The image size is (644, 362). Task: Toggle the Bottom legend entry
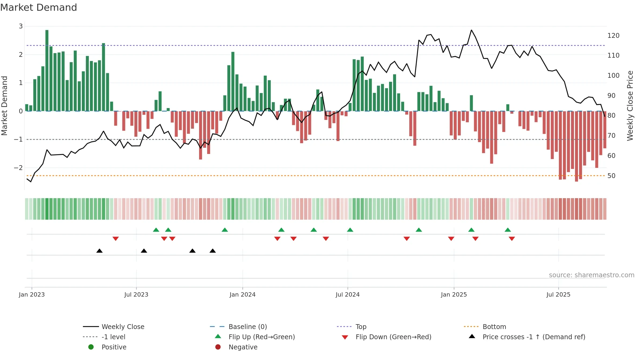[485, 327]
